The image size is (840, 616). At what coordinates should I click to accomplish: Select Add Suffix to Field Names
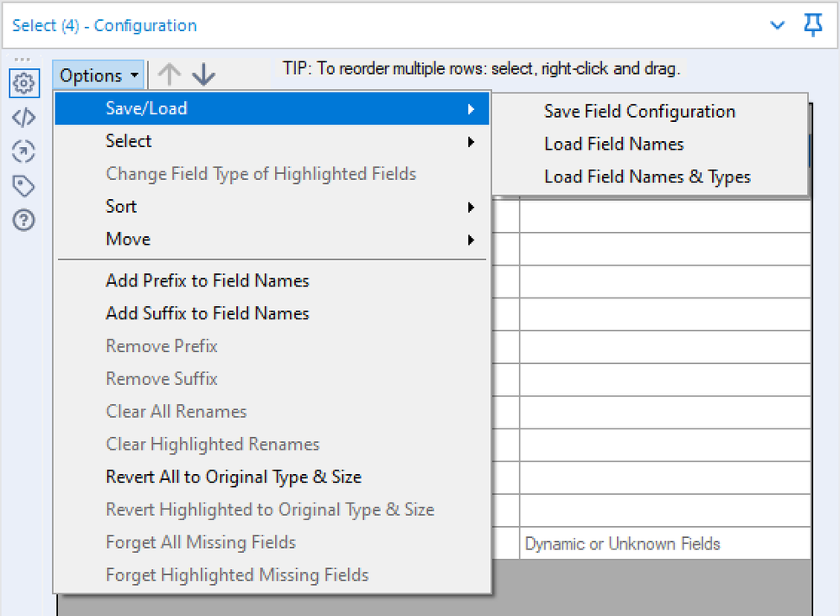(x=207, y=313)
